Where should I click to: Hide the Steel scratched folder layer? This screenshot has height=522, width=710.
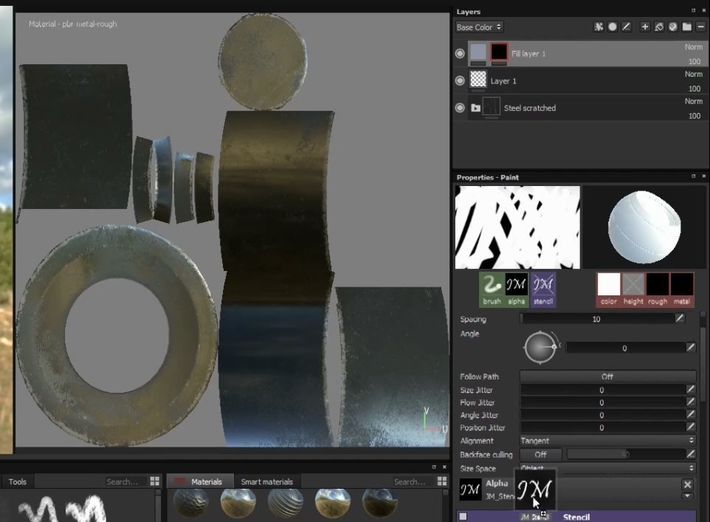pyautogui.click(x=460, y=108)
